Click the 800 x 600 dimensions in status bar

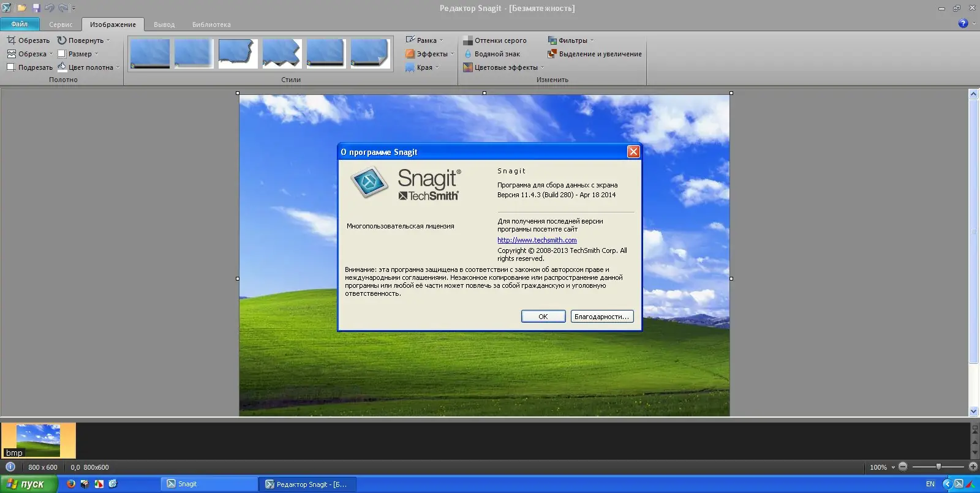click(x=43, y=467)
